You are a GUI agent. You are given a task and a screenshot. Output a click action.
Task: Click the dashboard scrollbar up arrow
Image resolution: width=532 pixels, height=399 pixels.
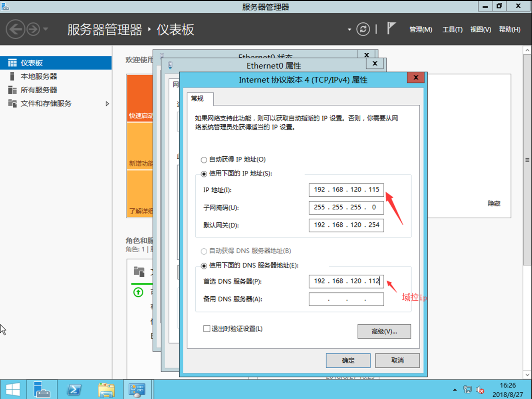(x=527, y=50)
